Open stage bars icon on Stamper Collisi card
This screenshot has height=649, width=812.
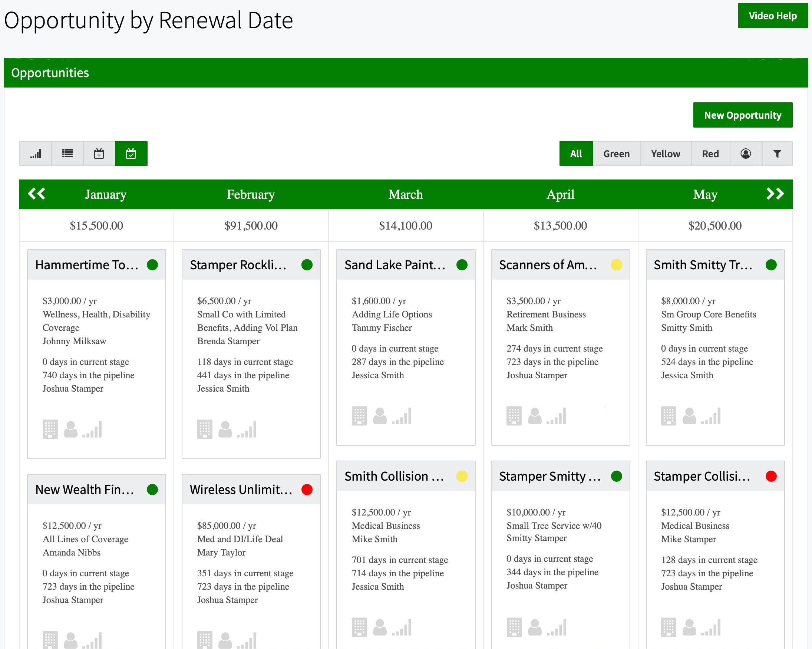click(x=711, y=627)
